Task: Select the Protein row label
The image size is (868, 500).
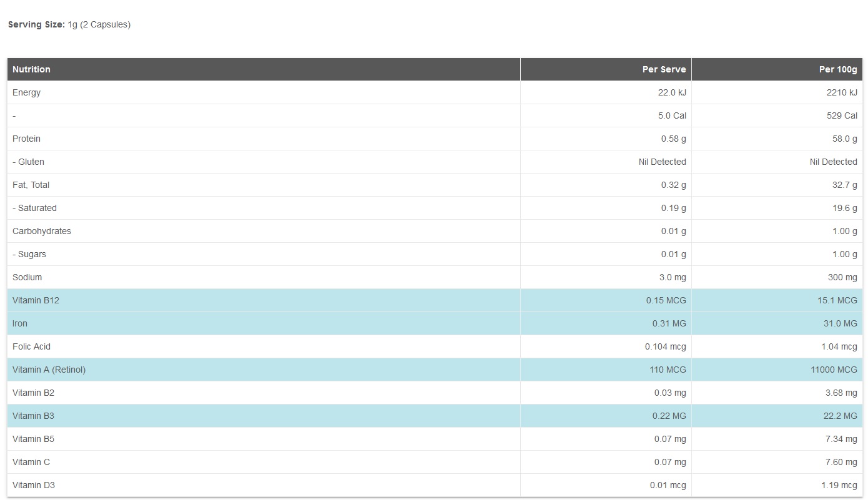Action: (26, 139)
